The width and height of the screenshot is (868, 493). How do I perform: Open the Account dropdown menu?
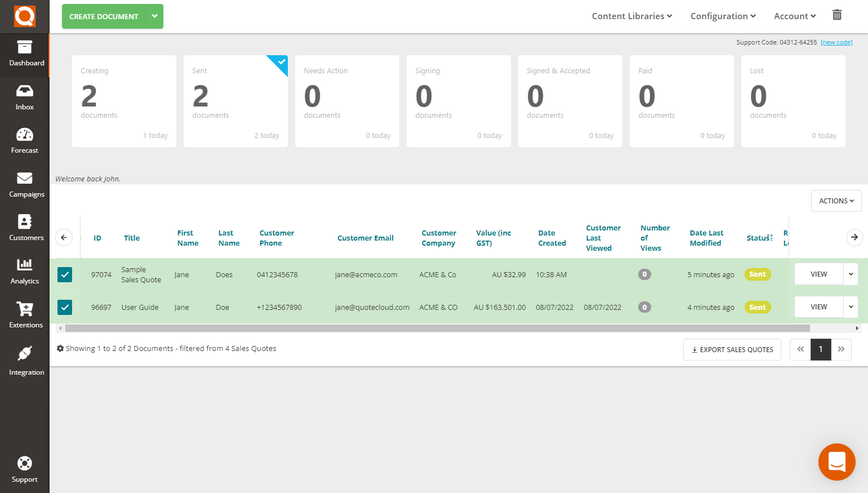click(x=794, y=16)
